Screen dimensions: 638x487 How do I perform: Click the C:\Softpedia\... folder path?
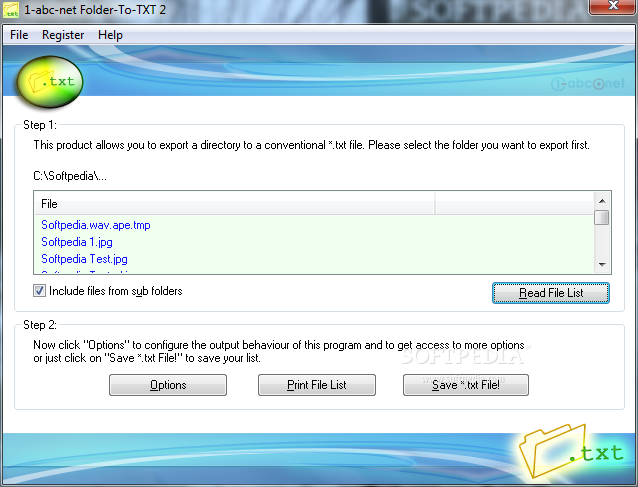[70, 176]
